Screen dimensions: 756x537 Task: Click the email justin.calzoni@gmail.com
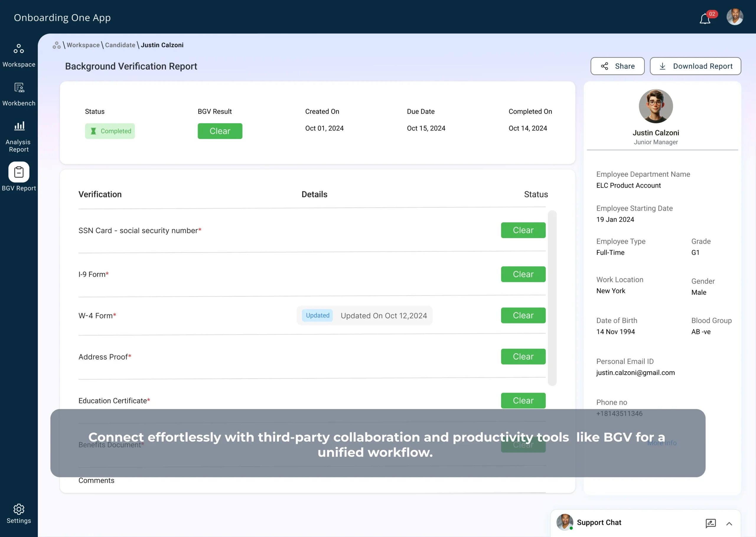pos(635,373)
